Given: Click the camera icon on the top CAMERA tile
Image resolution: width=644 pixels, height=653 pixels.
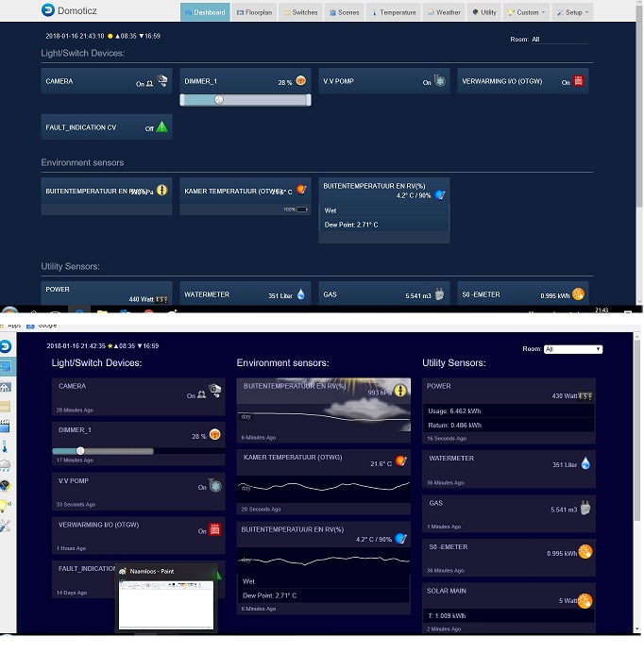Looking at the screenshot, I should click(x=161, y=82).
